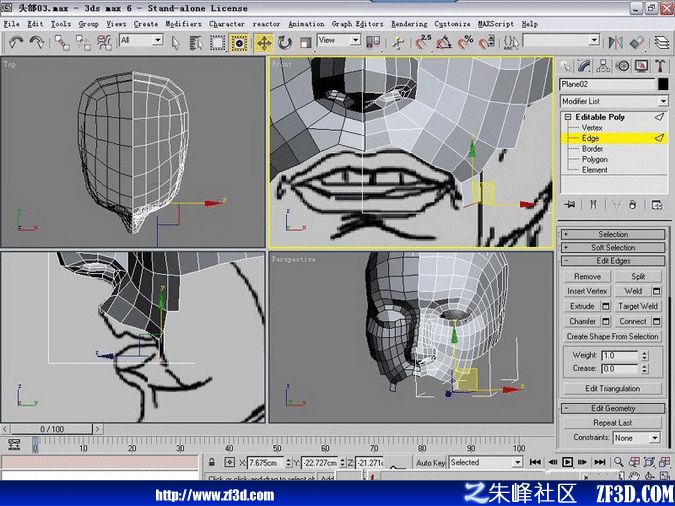Toggle the Spinner Snap button
675x506 pixels.
pyautogui.click(x=486, y=42)
